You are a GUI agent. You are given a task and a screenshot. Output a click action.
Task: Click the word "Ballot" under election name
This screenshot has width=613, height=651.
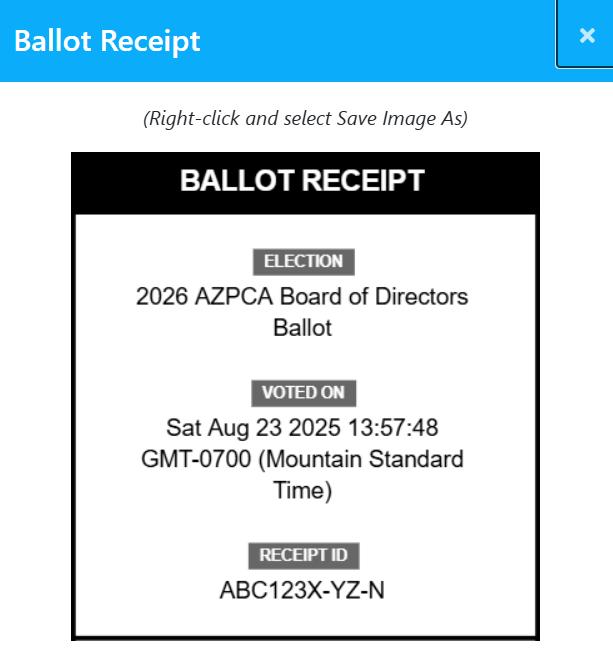302,327
